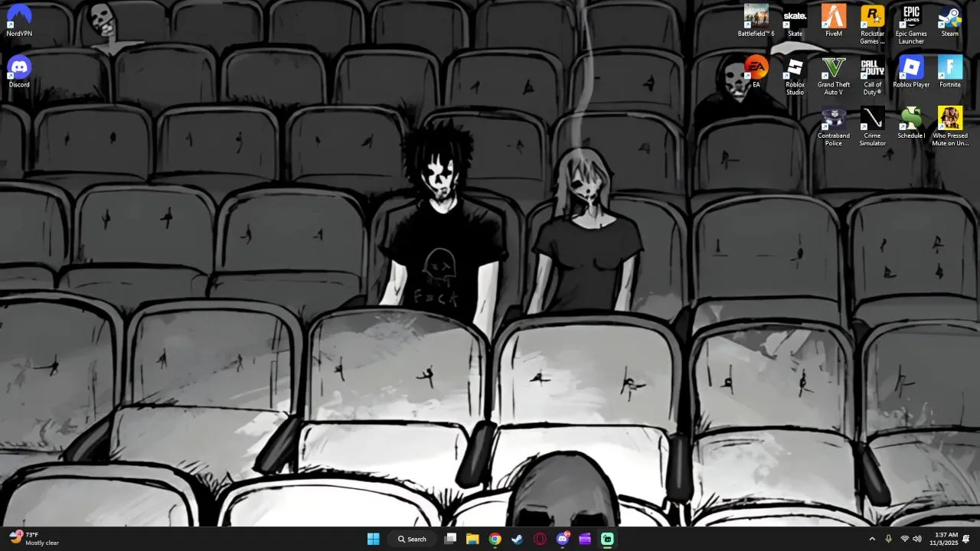Select the Grand Theft Auto V icon

pyautogui.click(x=834, y=76)
